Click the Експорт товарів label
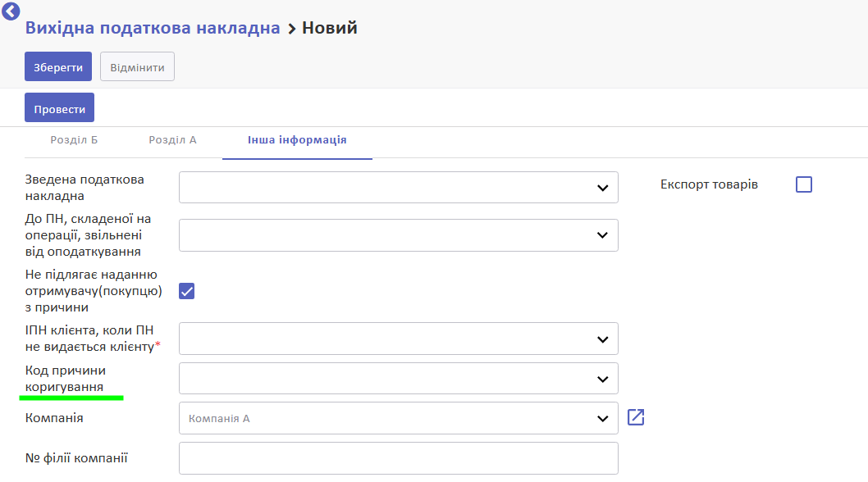868x482 pixels. (709, 184)
